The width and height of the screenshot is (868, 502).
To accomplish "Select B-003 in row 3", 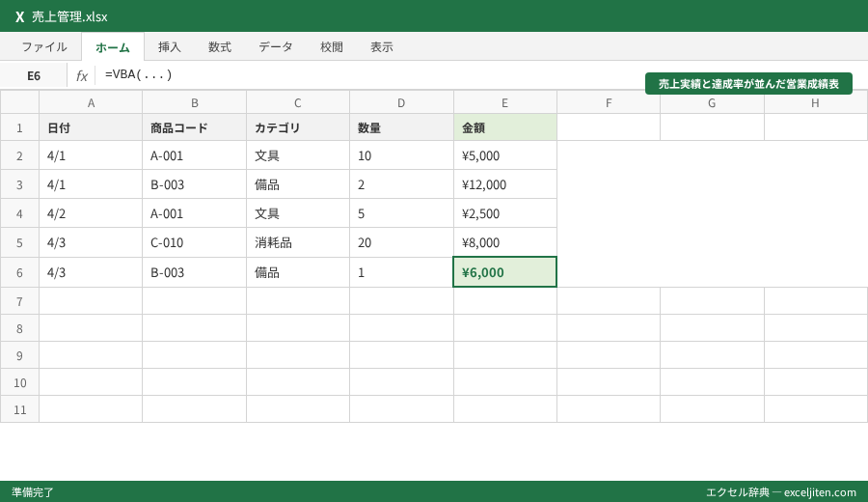I will 194,184.
